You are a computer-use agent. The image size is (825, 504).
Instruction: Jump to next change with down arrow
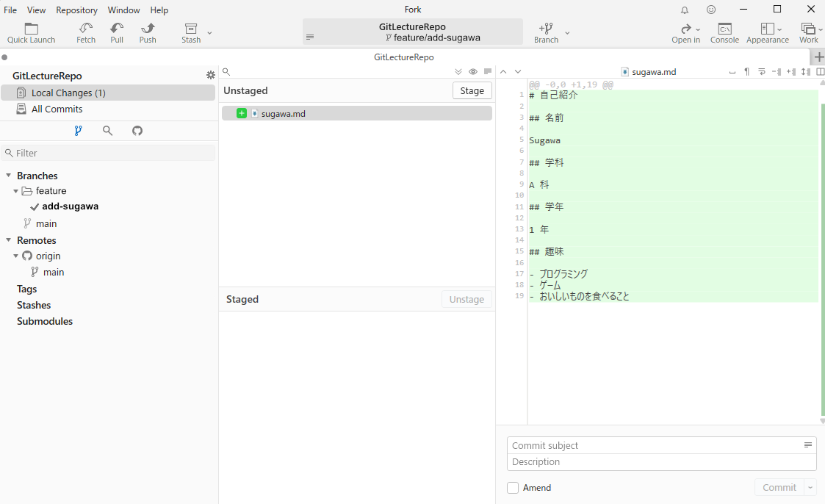coord(518,72)
